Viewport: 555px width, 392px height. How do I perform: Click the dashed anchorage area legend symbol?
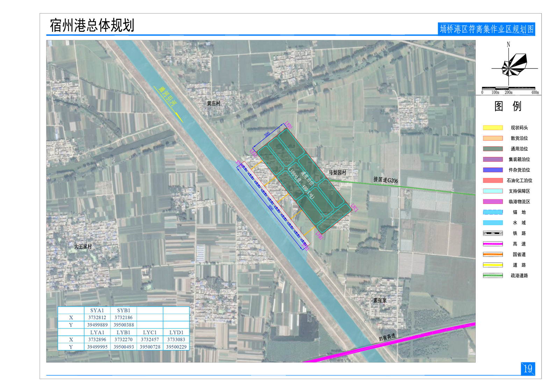coord(492,212)
